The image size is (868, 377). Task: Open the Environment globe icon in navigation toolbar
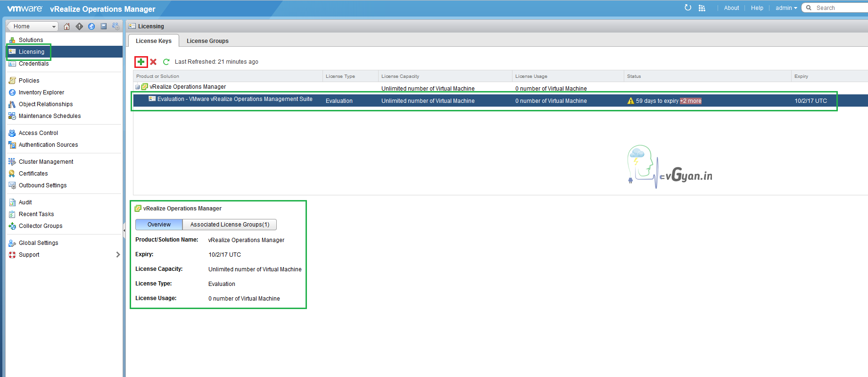pyautogui.click(x=91, y=26)
